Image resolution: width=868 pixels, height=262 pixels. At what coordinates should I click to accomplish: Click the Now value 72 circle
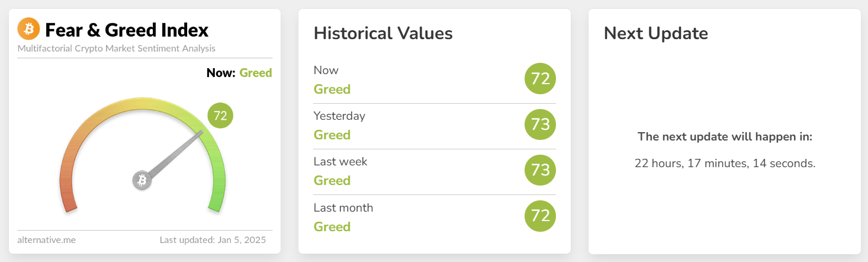pyautogui.click(x=540, y=79)
